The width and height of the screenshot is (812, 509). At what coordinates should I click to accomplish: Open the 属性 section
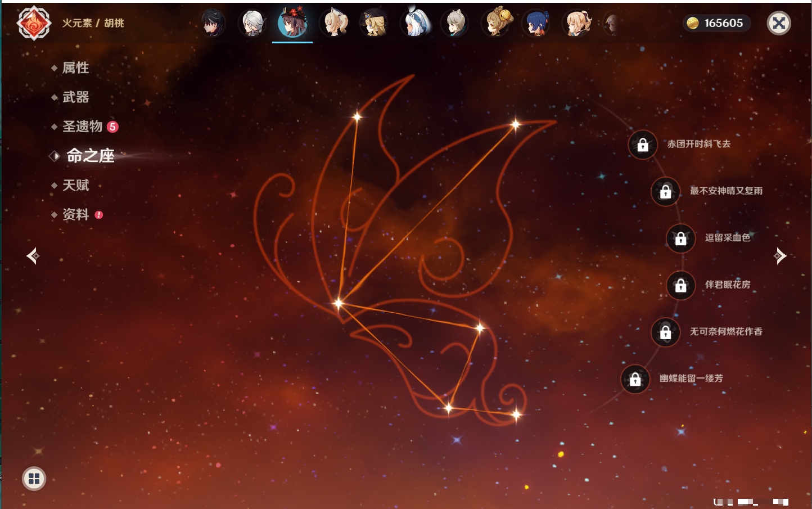[x=75, y=68]
